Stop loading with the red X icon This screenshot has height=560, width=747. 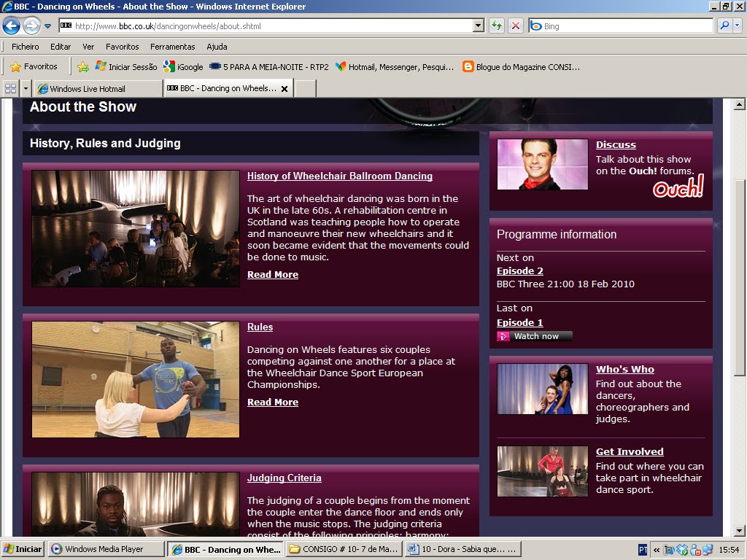(x=516, y=26)
